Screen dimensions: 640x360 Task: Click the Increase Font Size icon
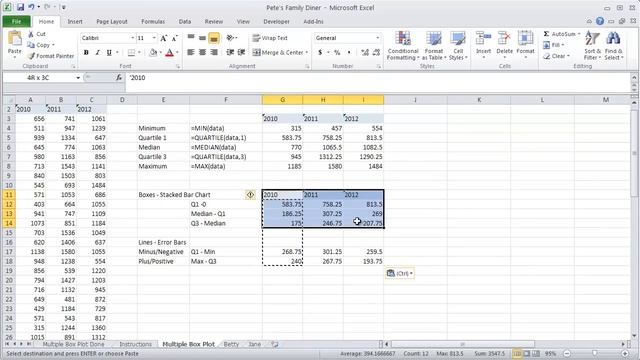164,38
